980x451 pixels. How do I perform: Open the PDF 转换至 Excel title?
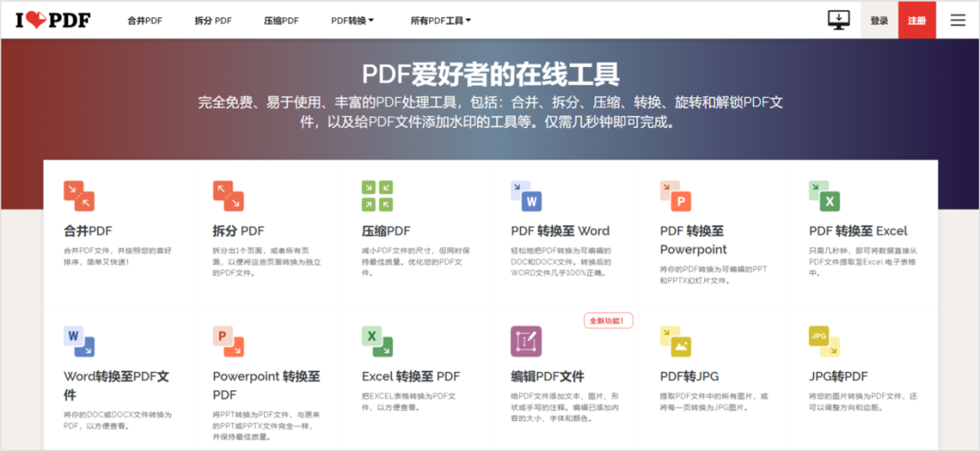pyautogui.click(x=858, y=231)
